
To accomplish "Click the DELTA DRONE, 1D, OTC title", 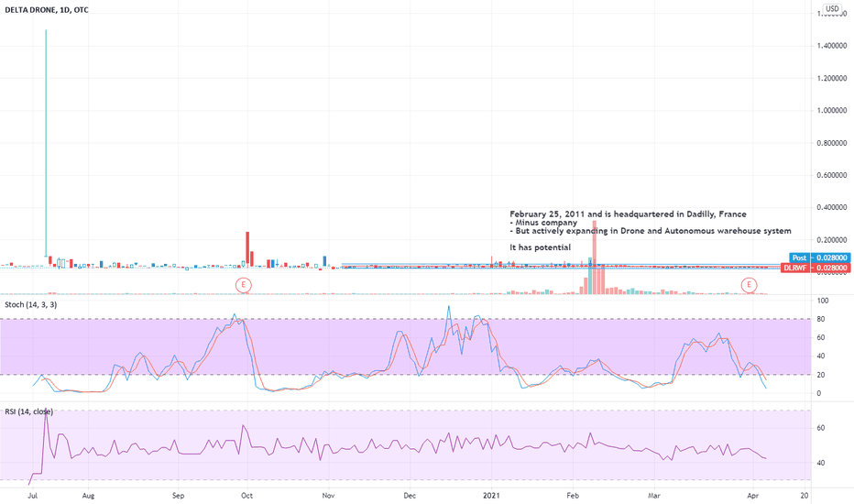I will [x=47, y=10].
